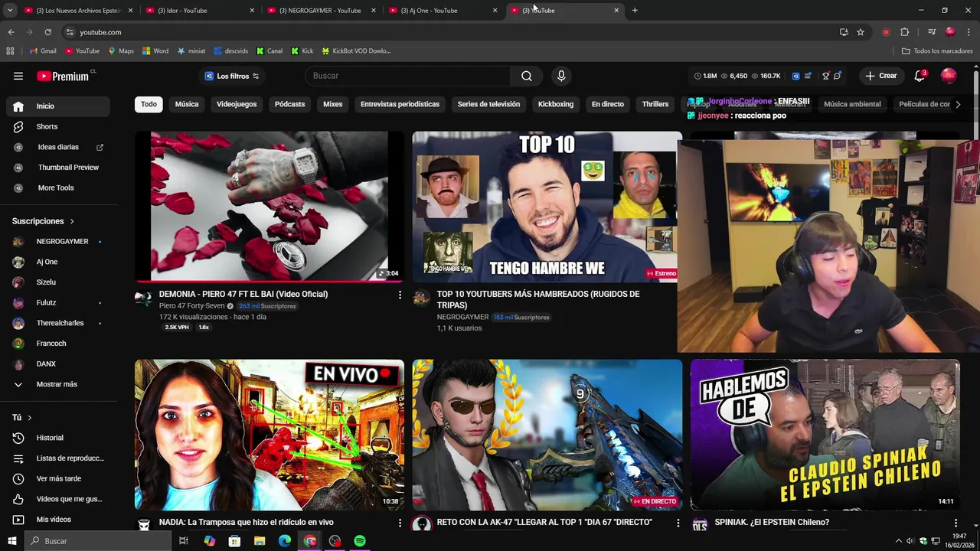The image size is (980, 551).
Task: Open the YouTube account avatar menu
Action: pyautogui.click(x=949, y=76)
